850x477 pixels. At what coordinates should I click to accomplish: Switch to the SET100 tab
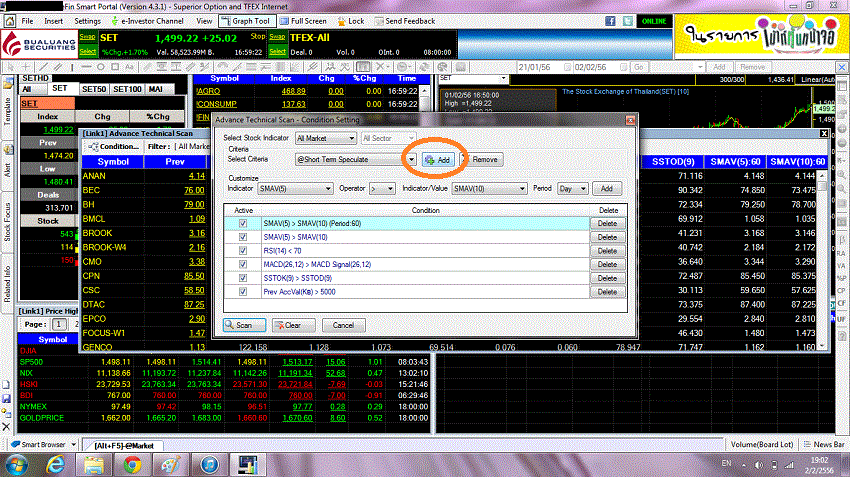coord(127,89)
